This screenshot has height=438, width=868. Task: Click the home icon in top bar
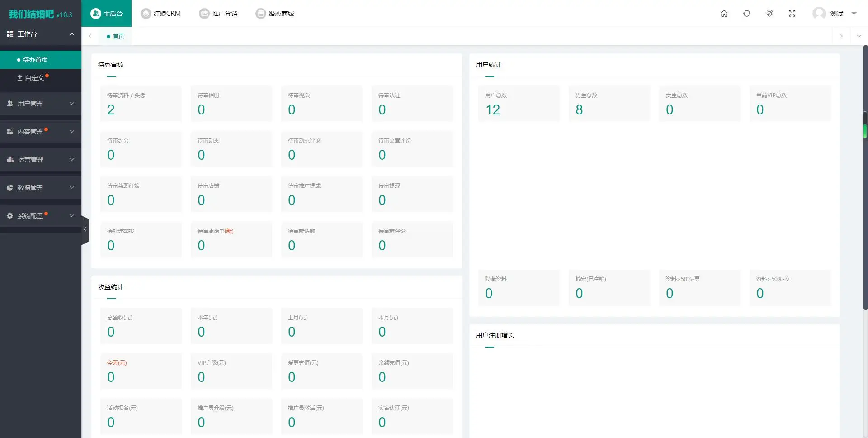click(724, 14)
